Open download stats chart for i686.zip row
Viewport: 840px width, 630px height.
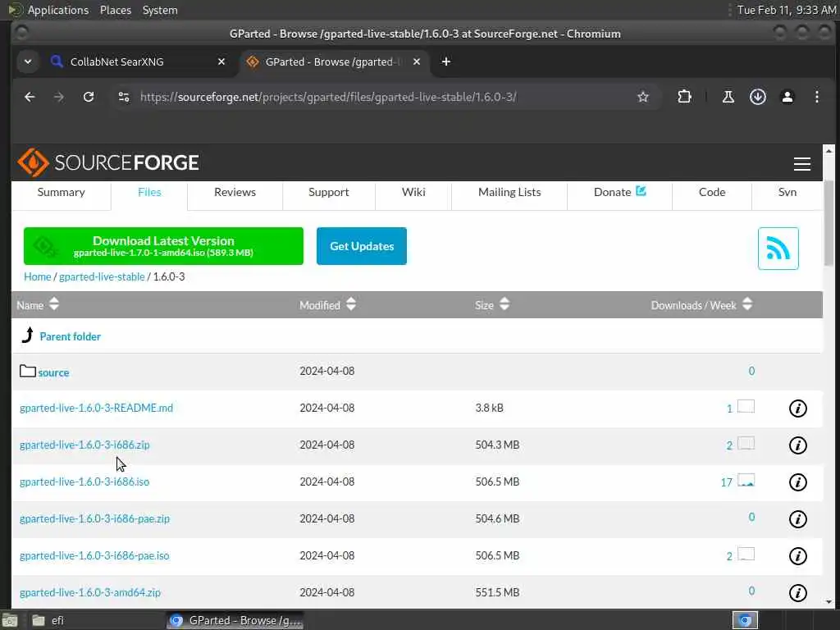pyautogui.click(x=746, y=443)
